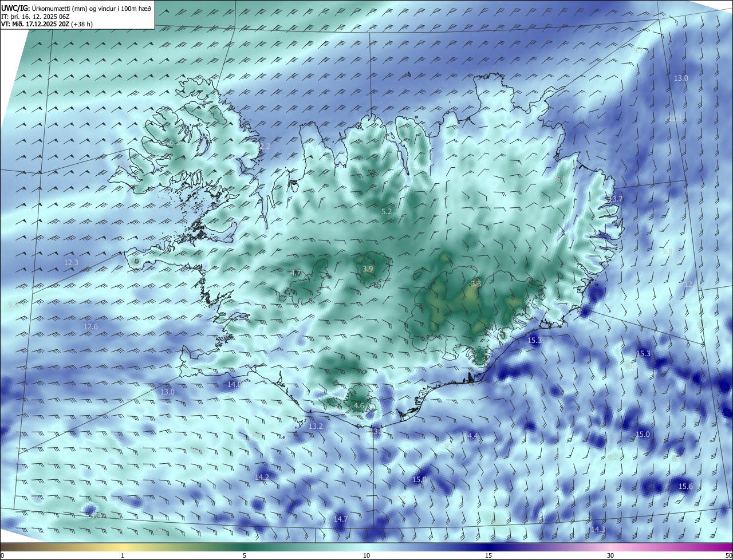Click the '5' tick label on the legend
The height and width of the screenshot is (560, 733).
245,555
